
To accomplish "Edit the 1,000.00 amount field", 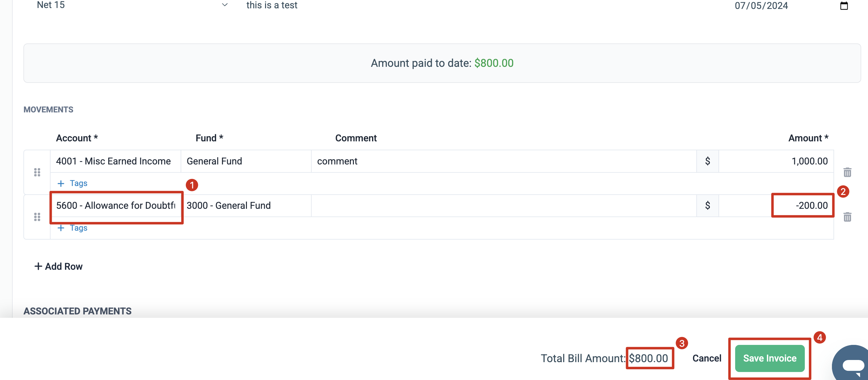I will point(776,161).
